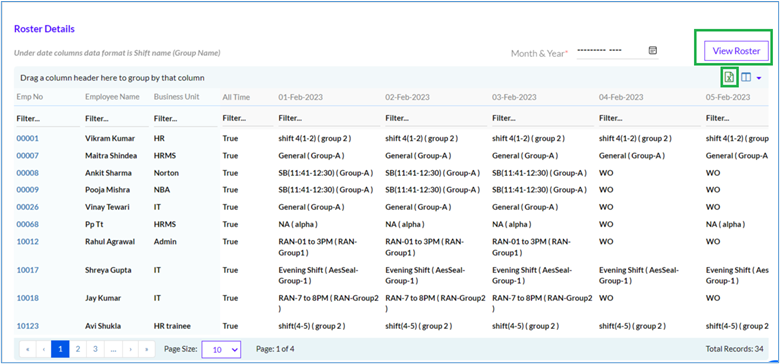The height and width of the screenshot is (364, 780).
Task: Open employee number 00008 link
Action: point(27,173)
